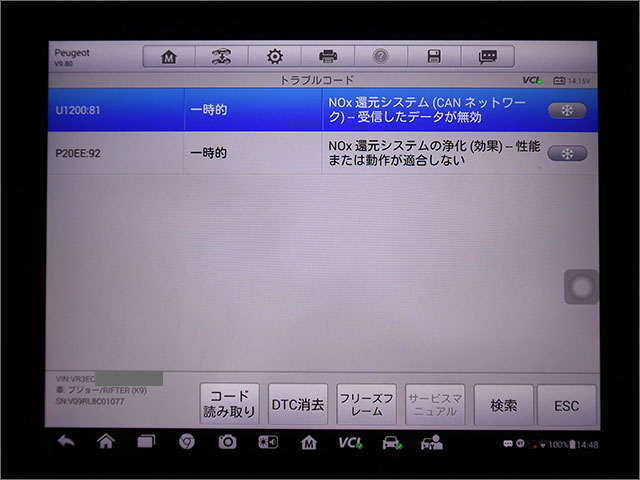
Task: Tap serial number SN:V09RL8C01077
Action: pos(90,402)
